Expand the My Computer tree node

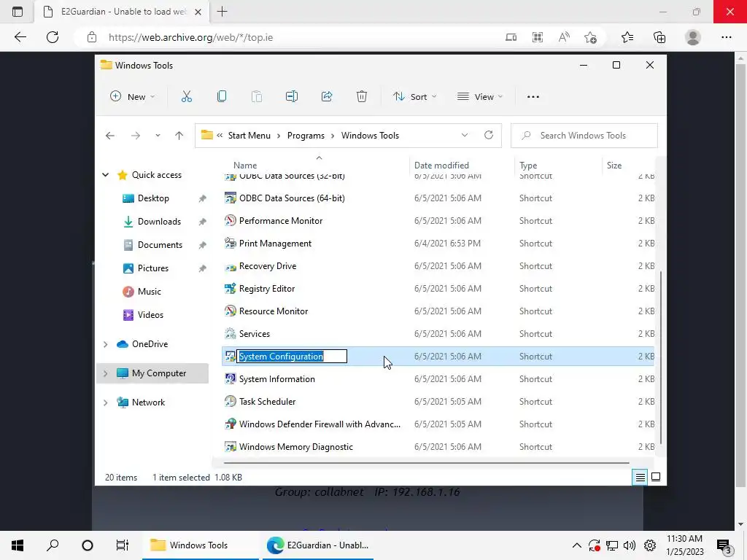(105, 373)
